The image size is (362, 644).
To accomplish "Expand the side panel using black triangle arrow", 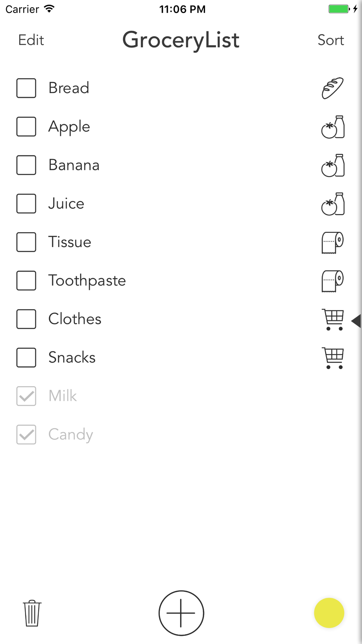I will pos(356,321).
